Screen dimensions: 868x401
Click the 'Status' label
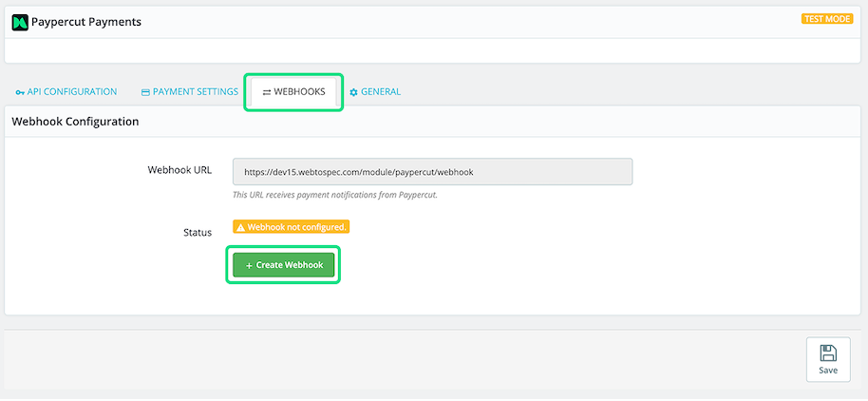[198, 233]
